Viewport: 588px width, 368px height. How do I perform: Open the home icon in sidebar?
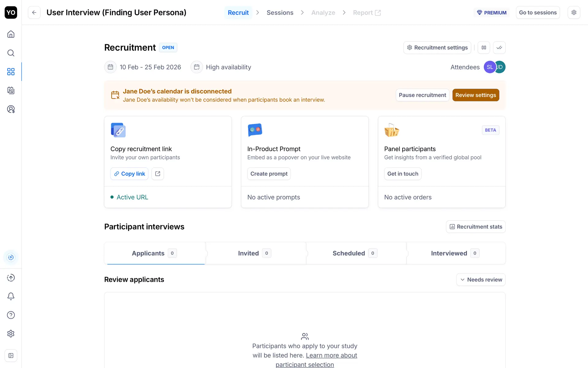point(11,34)
